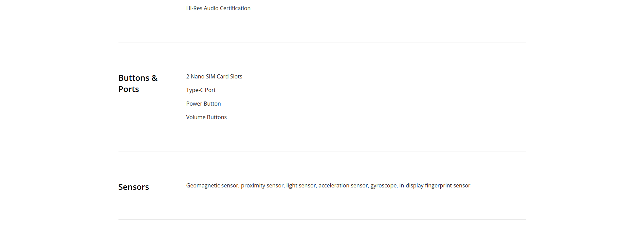Click the word SIM in the slots line

(x=210, y=76)
